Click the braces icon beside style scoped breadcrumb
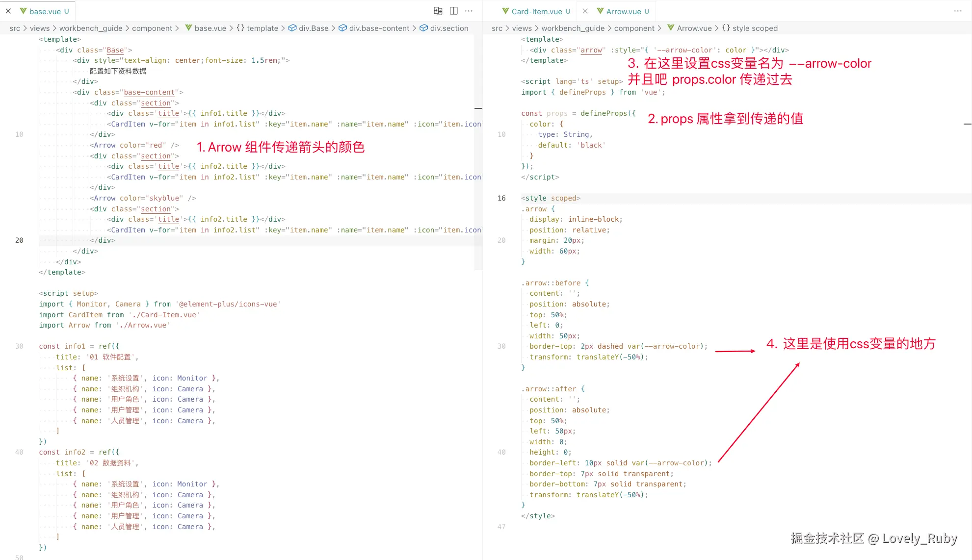Viewport: 972px width, 560px height. click(726, 28)
